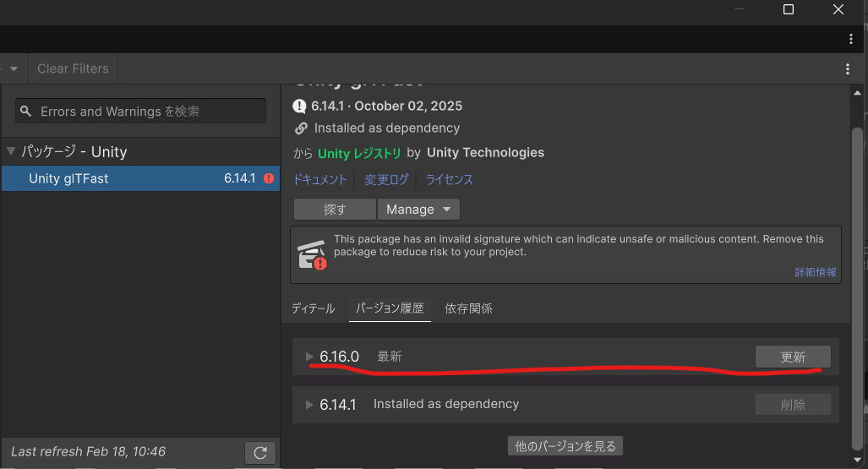
Task: Click the search magnifier icon
Action: click(26, 112)
